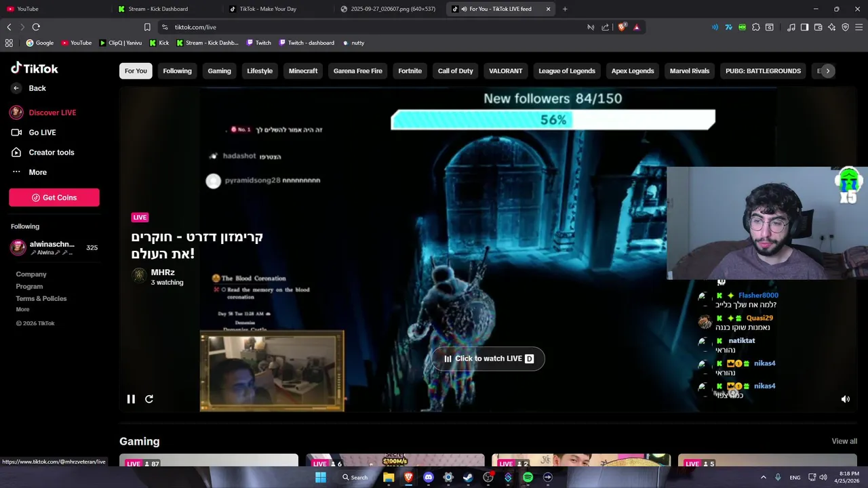Select the Garena Free Fire tab
The width and height of the screenshot is (868, 488).
click(358, 71)
